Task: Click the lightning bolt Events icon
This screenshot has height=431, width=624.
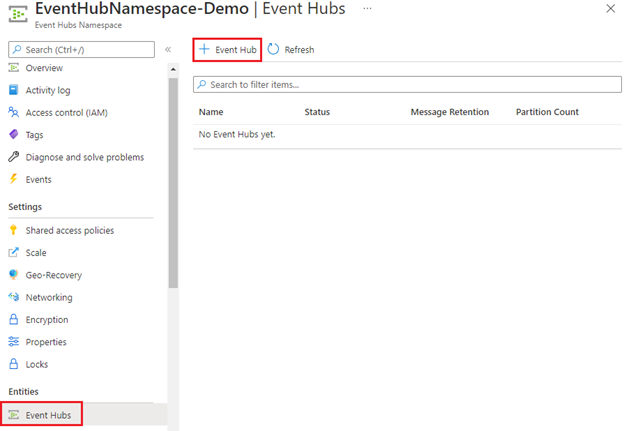Action: click(14, 179)
